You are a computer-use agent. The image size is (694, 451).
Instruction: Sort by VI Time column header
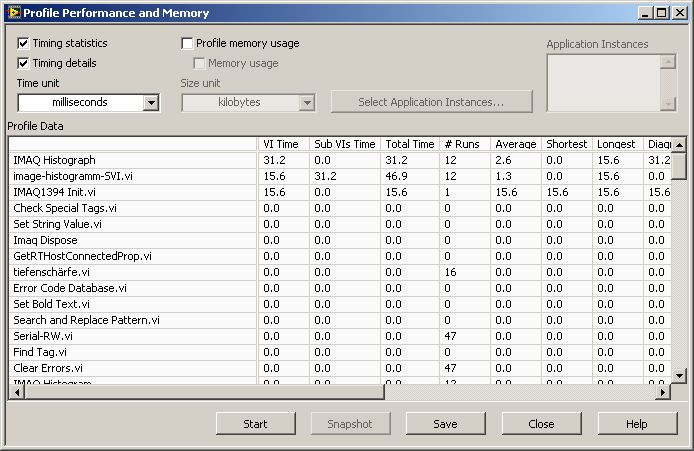pos(281,144)
